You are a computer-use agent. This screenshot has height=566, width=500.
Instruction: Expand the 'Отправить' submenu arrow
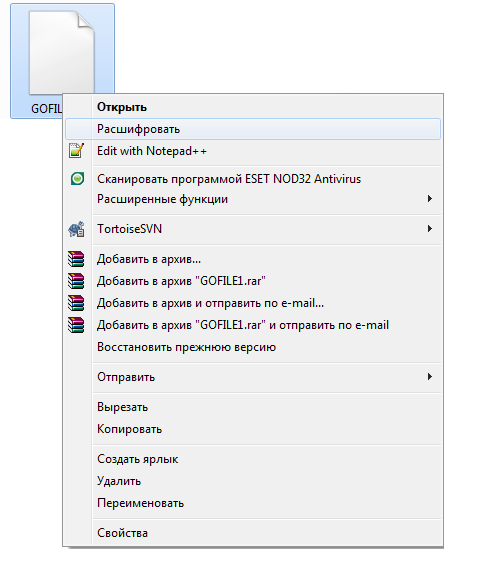coord(430,376)
